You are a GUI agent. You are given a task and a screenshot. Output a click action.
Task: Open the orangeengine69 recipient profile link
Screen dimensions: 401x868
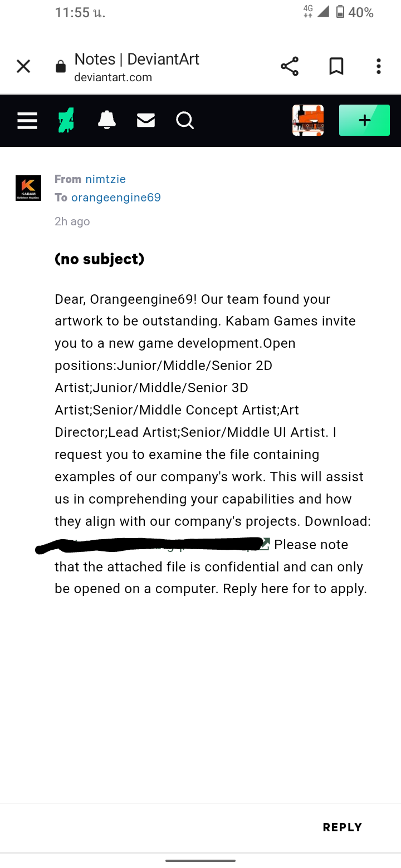(116, 198)
